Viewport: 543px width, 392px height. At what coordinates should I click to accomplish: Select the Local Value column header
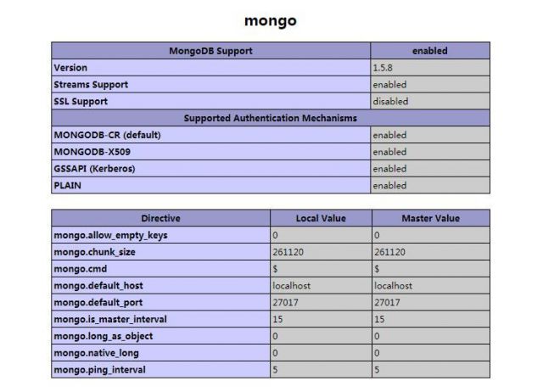pos(321,219)
